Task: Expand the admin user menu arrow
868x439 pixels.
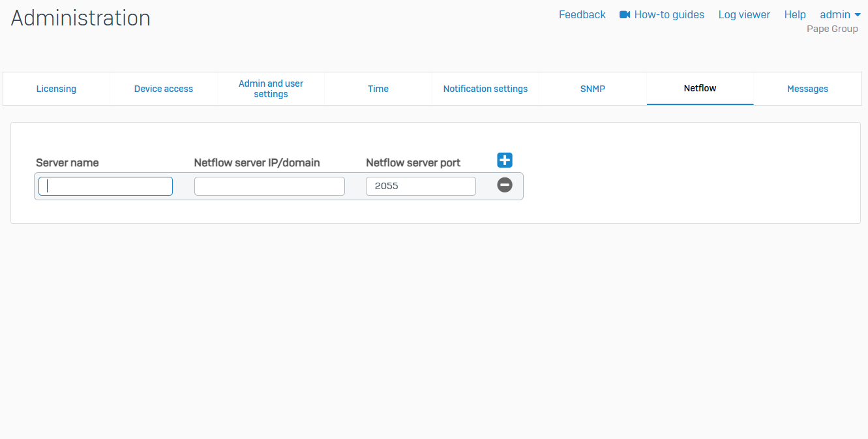Action: click(x=858, y=14)
